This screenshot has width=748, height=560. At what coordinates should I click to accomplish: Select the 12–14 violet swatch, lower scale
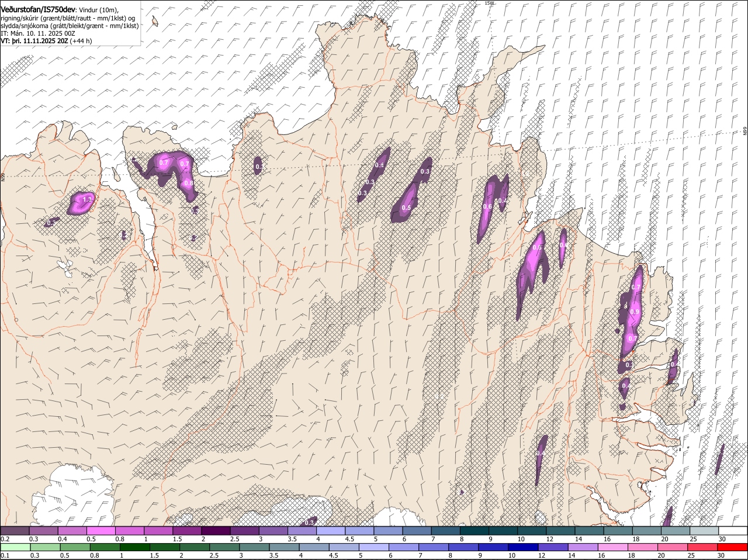(x=553, y=547)
